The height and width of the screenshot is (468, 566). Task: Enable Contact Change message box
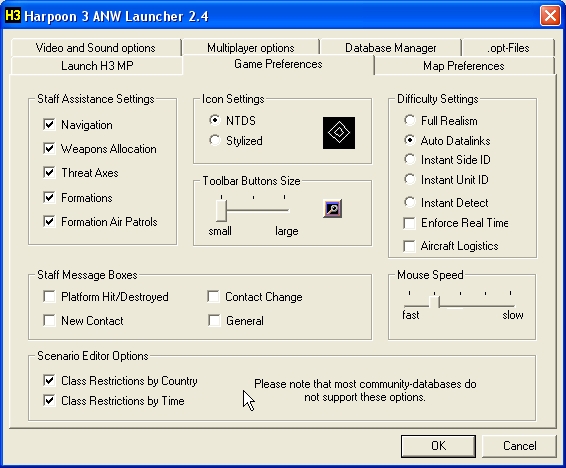[213, 297]
